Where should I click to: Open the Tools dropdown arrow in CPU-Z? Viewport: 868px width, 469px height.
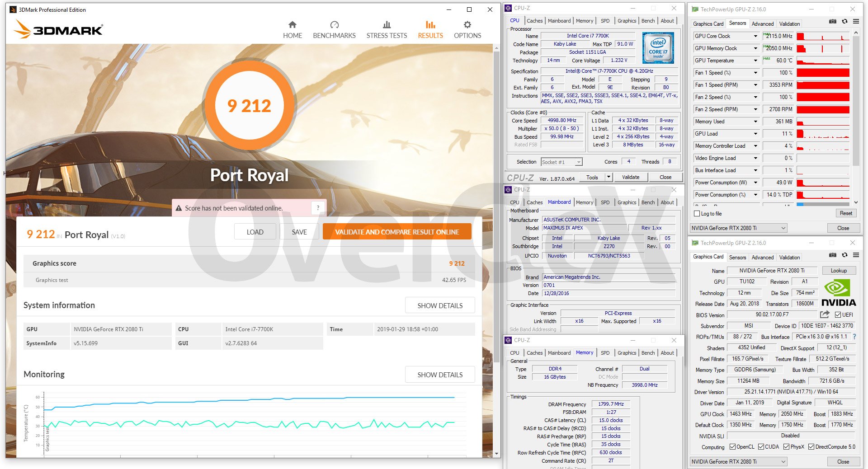(609, 177)
